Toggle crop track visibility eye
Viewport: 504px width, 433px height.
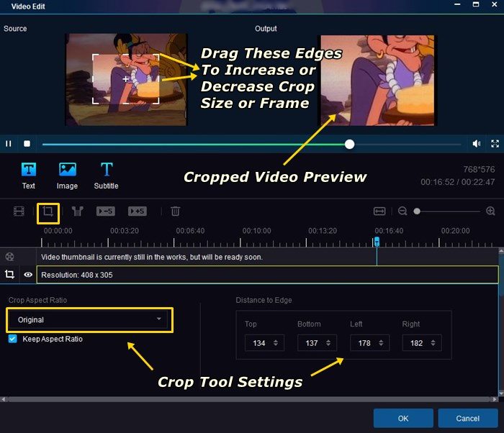(28, 275)
